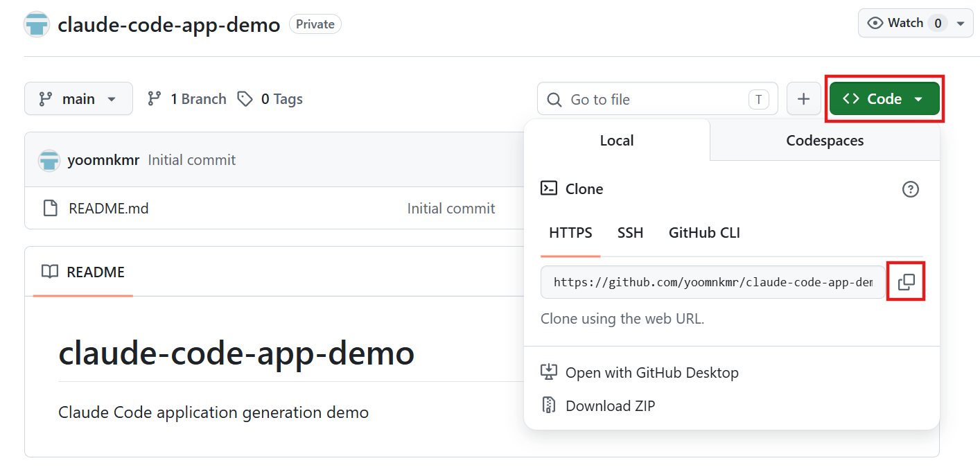The width and height of the screenshot is (980, 472).
Task: Click the yoomnkmr avatar in commit row
Action: pos(49,160)
